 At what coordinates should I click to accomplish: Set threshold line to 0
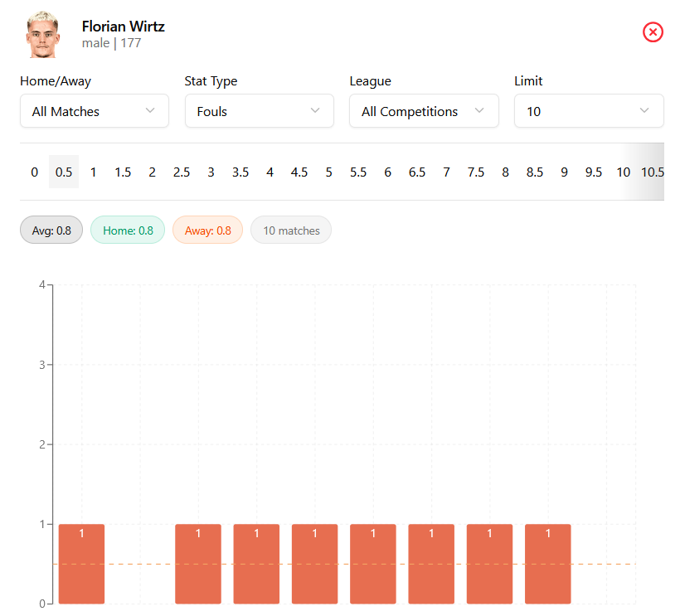point(34,172)
